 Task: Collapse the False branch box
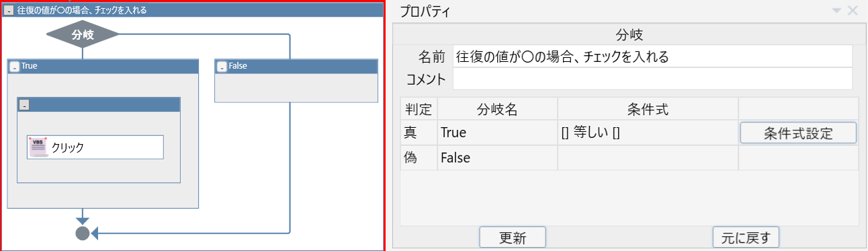[x=222, y=66]
